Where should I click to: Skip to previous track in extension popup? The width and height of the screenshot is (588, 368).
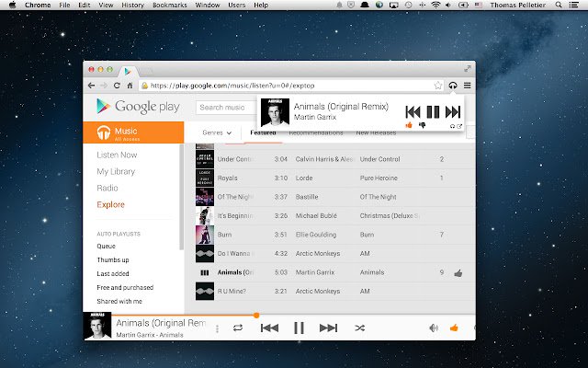pos(413,112)
